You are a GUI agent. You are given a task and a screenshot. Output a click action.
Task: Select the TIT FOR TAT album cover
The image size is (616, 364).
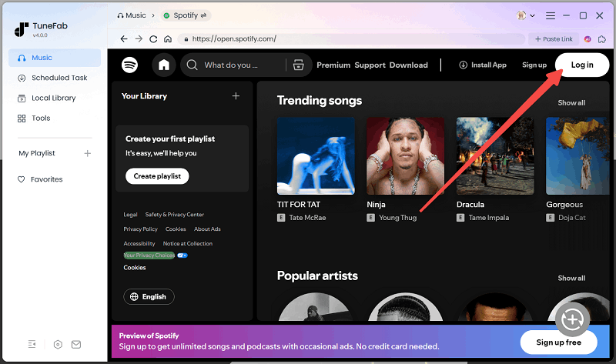coord(316,155)
